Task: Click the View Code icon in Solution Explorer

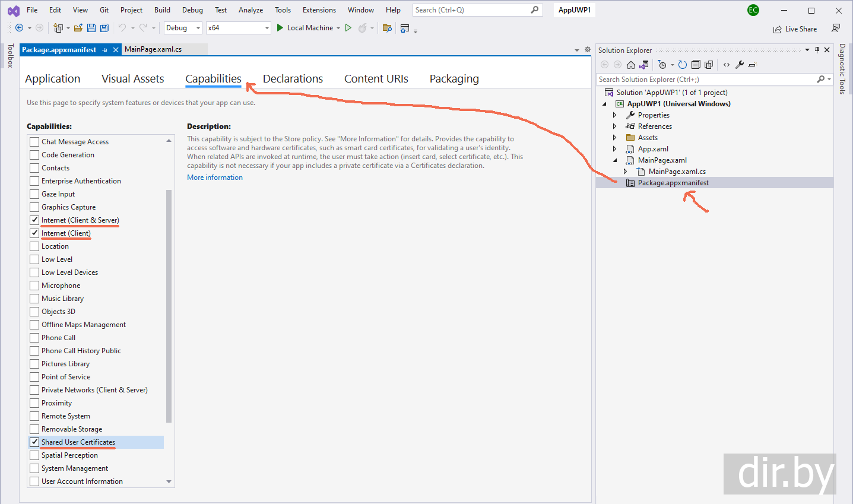Action: 727,65
